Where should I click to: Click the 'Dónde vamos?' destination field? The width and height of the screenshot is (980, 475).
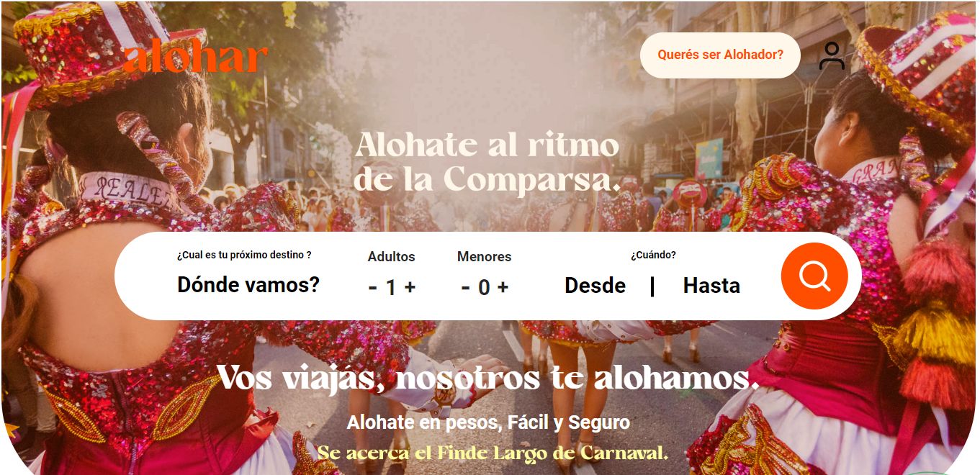click(x=248, y=284)
